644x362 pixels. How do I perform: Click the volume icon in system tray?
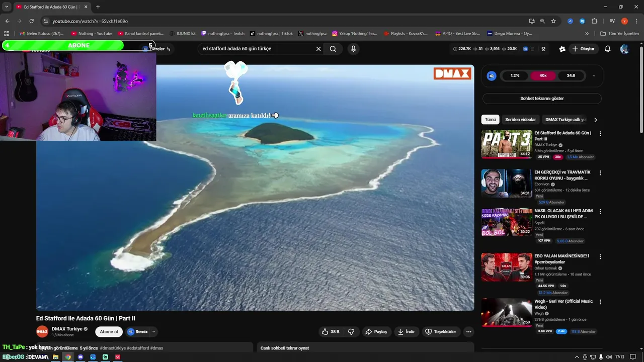point(609,357)
